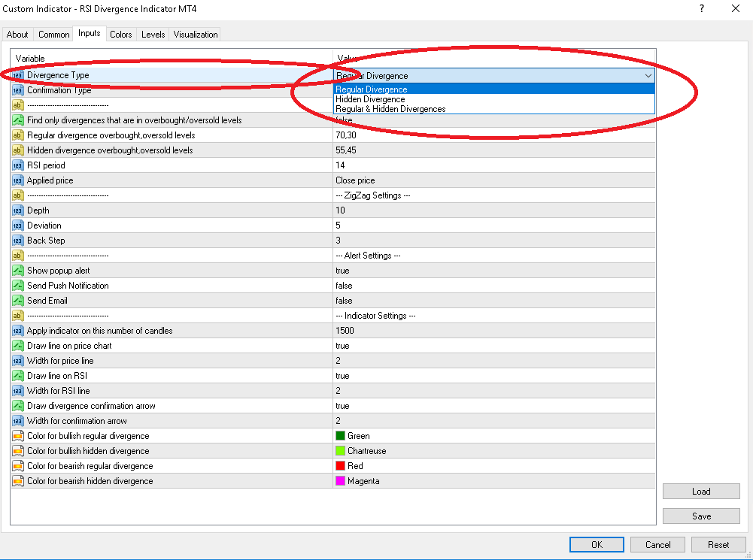Click the icon beside Width for RSI line

[18, 391]
